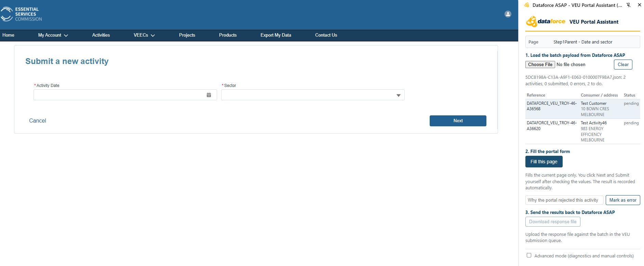
Task: Click the Cancel link
Action: (x=38, y=121)
